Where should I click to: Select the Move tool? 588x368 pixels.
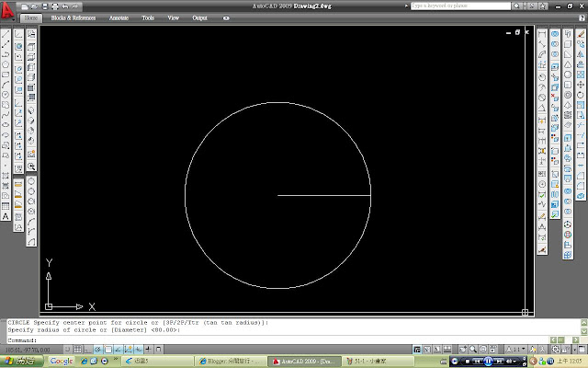point(581,85)
